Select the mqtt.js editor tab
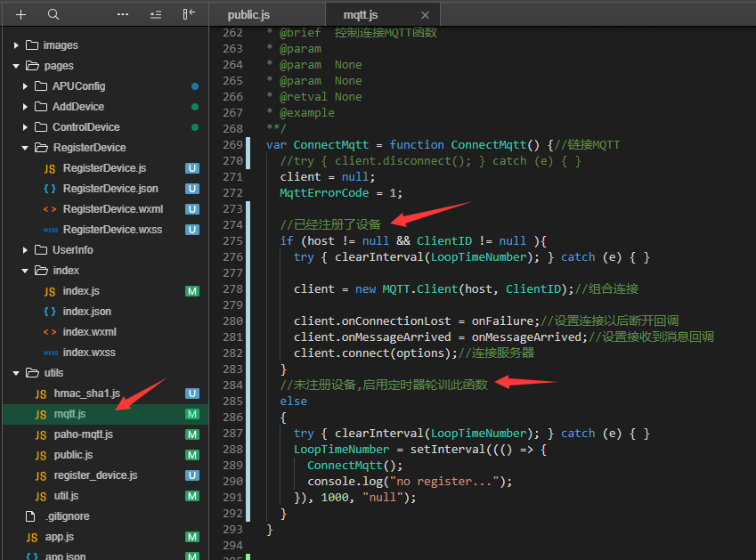The width and height of the screenshot is (756, 560). (360, 15)
